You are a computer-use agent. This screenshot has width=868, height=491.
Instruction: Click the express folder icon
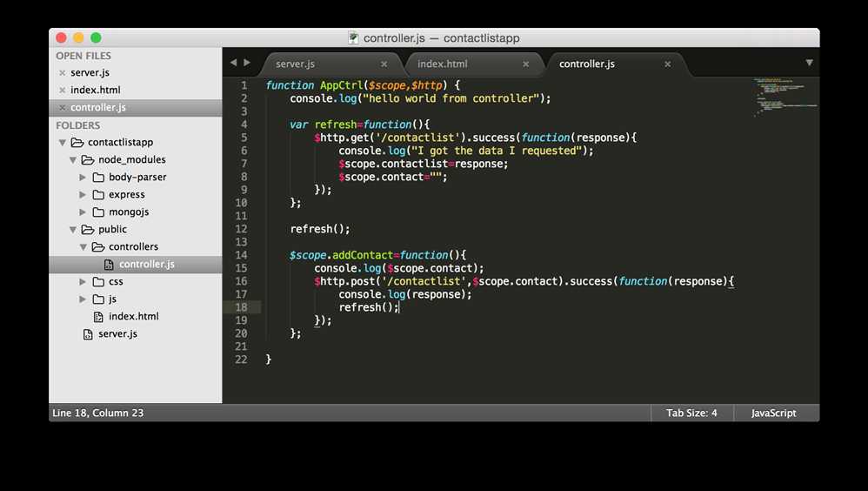98,194
